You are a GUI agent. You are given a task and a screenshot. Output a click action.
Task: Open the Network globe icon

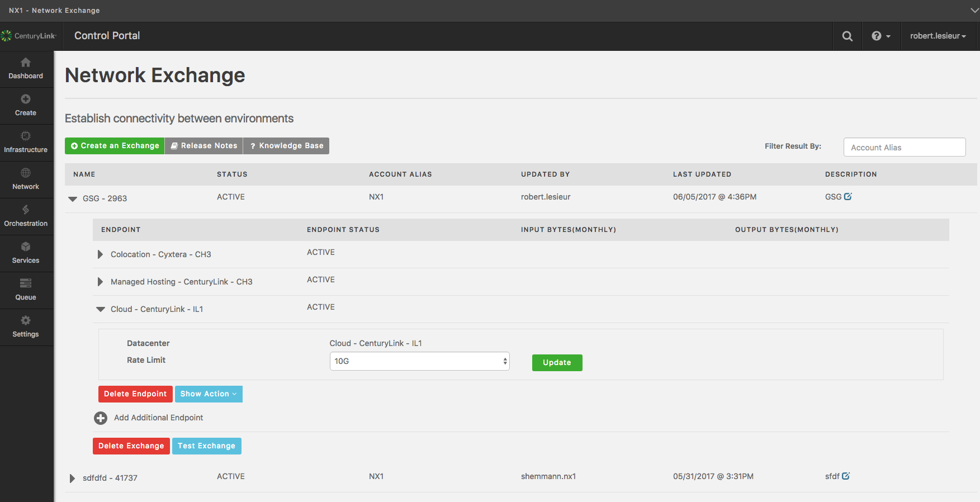click(26, 173)
